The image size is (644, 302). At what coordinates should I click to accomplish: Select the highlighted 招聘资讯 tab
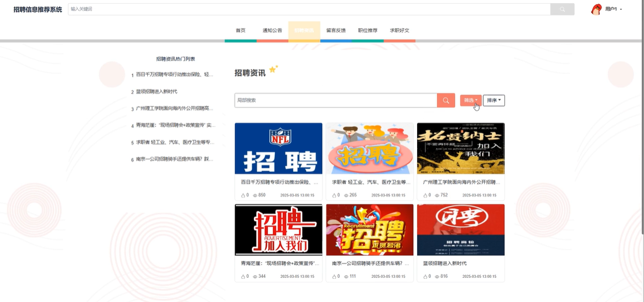(304, 30)
